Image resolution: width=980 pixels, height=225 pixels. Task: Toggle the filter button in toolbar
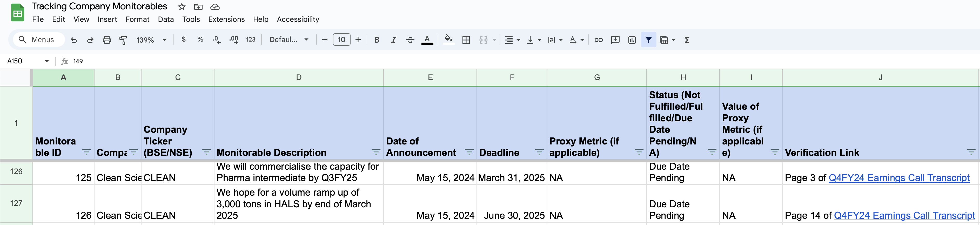649,40
